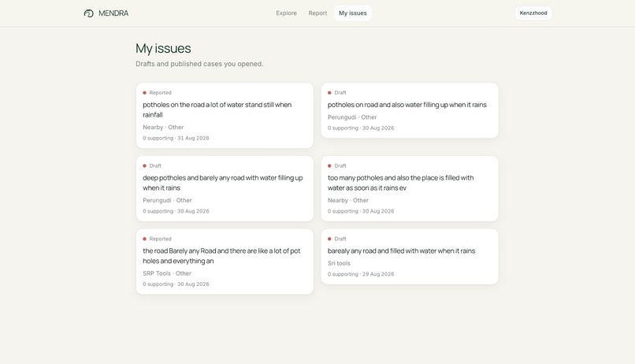Click Draft status on 'Sri tools' card
Screen dimensions: 635x364
tap(337, 239)
